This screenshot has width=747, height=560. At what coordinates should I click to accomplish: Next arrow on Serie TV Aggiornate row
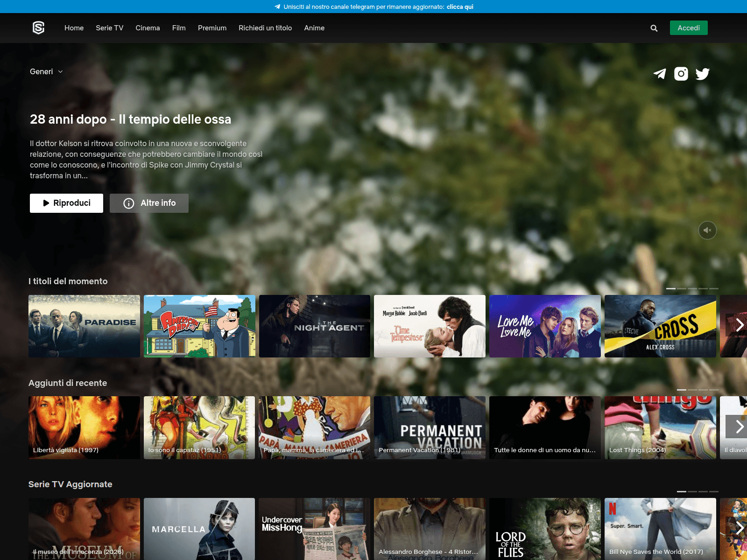[739, 528]
